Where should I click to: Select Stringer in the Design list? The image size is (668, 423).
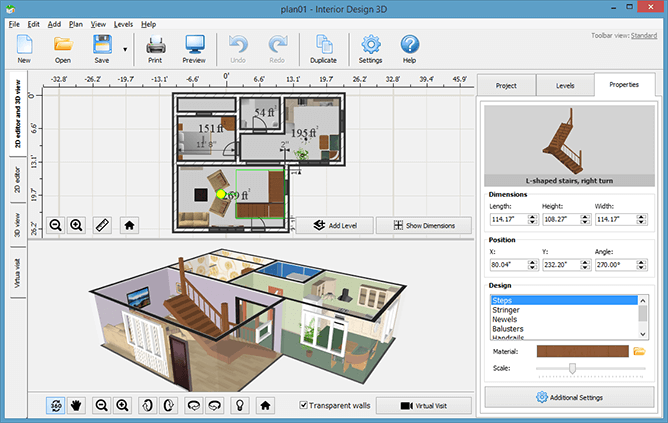point(564,310)
